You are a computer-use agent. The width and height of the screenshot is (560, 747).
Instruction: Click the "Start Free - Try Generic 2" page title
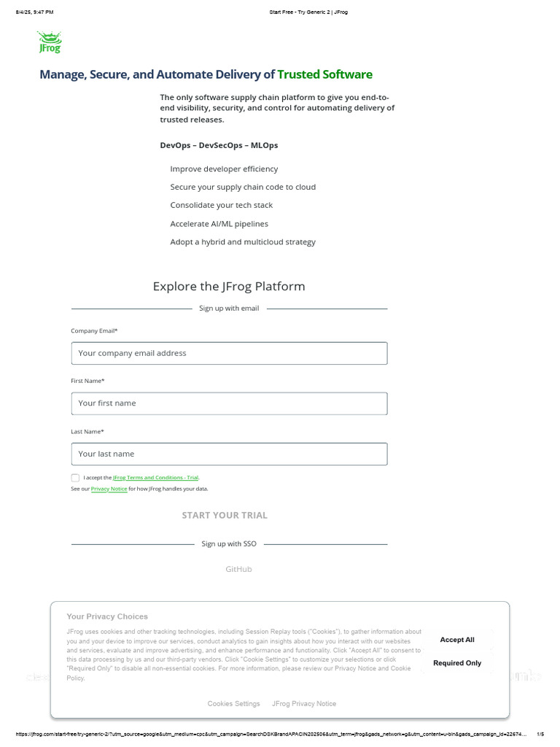coord(308,12)
